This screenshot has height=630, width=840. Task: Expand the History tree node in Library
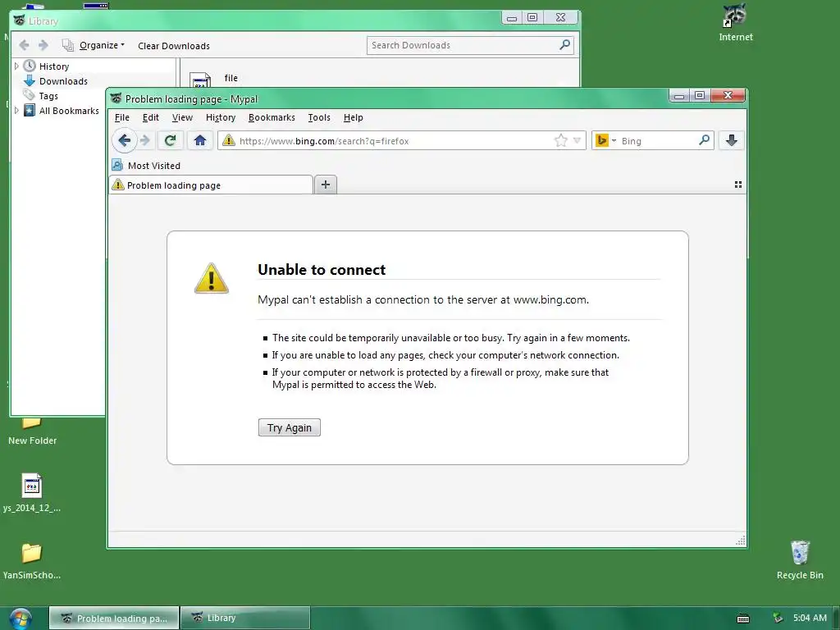click(16, 66)
